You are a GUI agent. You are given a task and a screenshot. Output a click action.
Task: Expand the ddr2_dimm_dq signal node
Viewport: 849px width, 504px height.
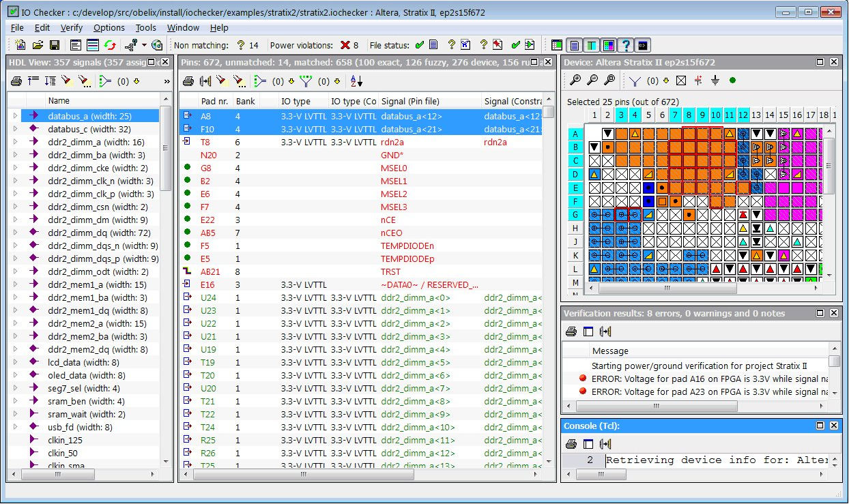pyautogui.click(x=15, y=233)
